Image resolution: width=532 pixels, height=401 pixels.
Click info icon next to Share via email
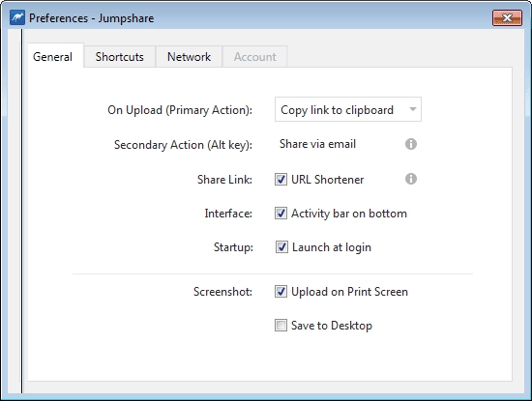[411, 144]
